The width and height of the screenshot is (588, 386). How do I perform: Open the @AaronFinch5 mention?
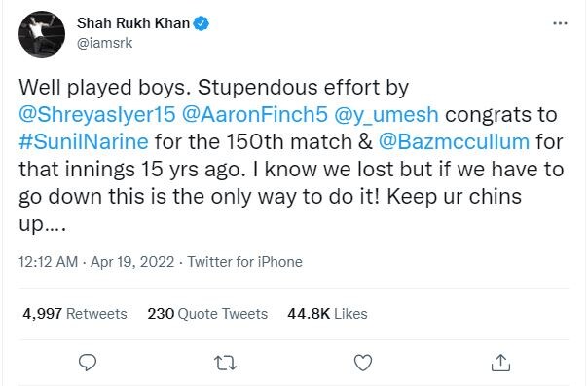[x=255, y=114]
